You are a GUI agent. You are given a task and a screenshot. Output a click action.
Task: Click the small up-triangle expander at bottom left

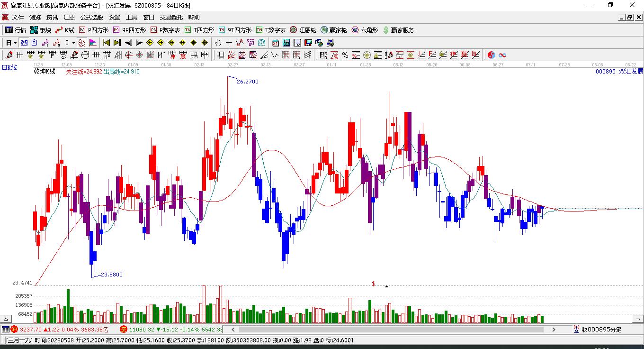pyautogui.click(x=7, y=319)
